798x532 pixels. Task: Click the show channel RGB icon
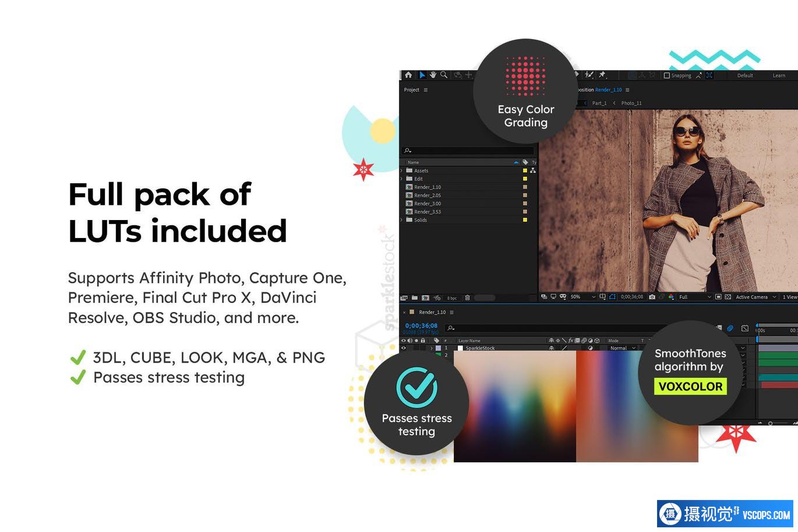[671, 297]
